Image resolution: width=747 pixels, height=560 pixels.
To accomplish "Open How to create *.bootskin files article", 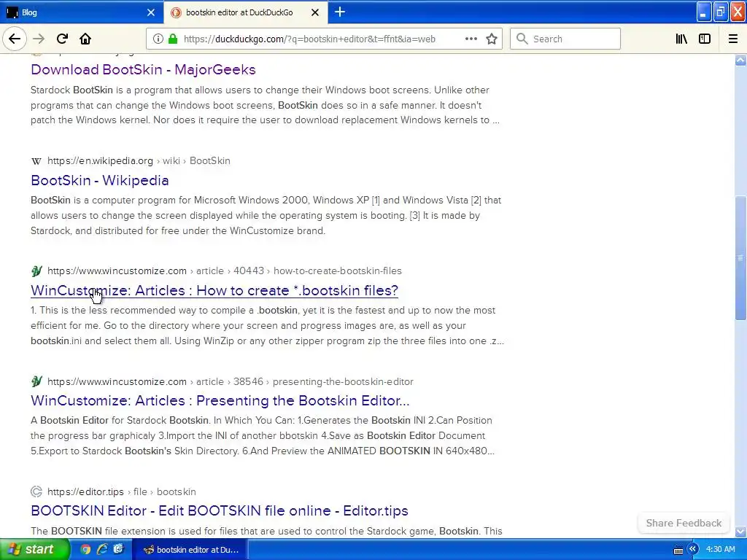I will pyautogui.click(x=214, y=290).
